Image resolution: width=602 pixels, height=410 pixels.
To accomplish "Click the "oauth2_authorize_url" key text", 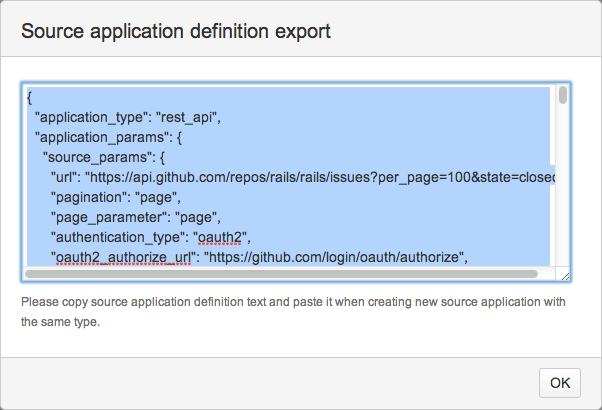I will 124,257.
